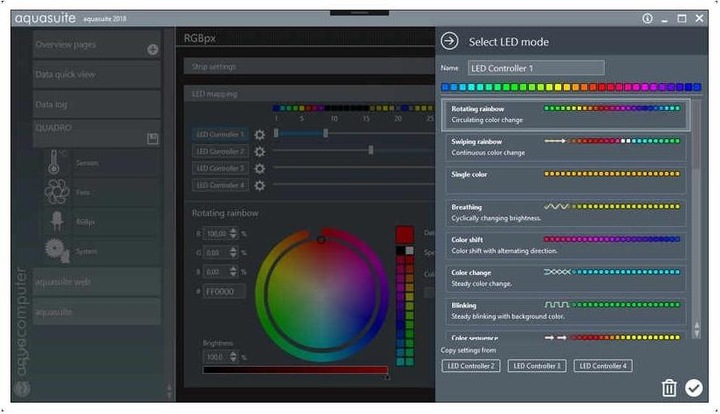Click the red brightness gradient bar
720x414 pixels.
pos(295,370)
